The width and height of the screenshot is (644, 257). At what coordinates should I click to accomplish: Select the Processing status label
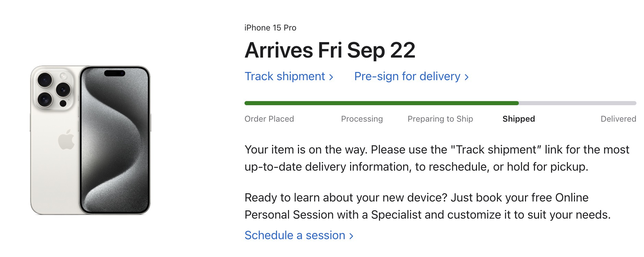point(362,119)
